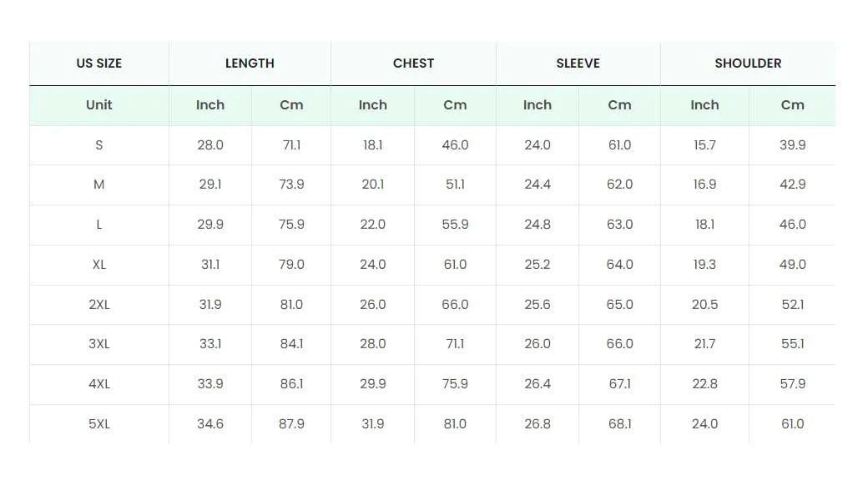Image resolution: width=868 pixels, height=491 pixels.
Task: Select the Unit row label
Action: (x=99, y=105)
